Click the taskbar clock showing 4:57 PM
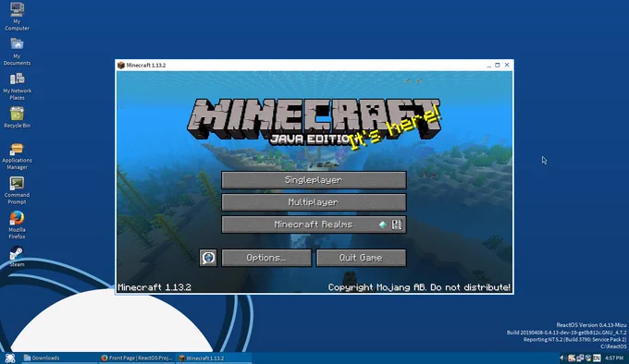629x364 pixels. [x=614, y=358]
